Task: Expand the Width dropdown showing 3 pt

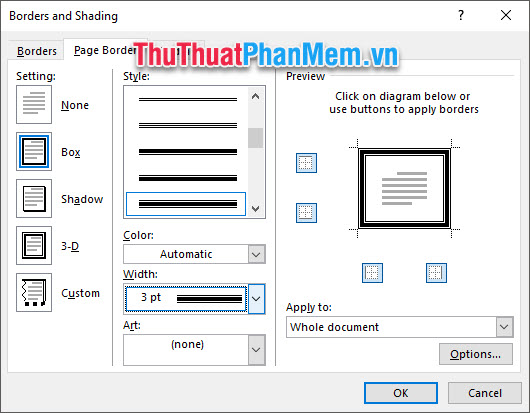Action: coord(194,299)
